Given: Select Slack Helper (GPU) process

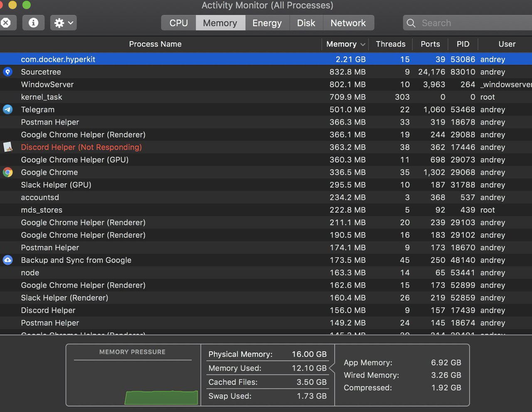Looking at the screenshot, I should pos(56,185).
